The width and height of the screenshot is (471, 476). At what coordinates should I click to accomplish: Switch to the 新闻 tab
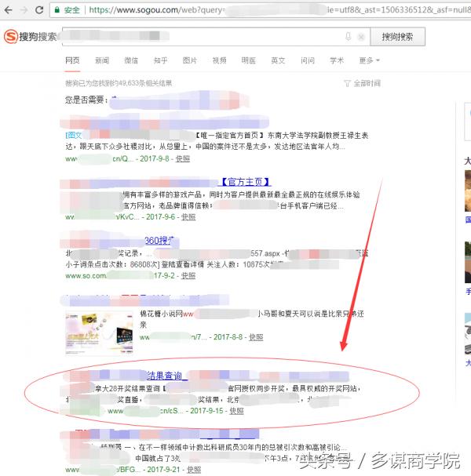click(102, 60)
